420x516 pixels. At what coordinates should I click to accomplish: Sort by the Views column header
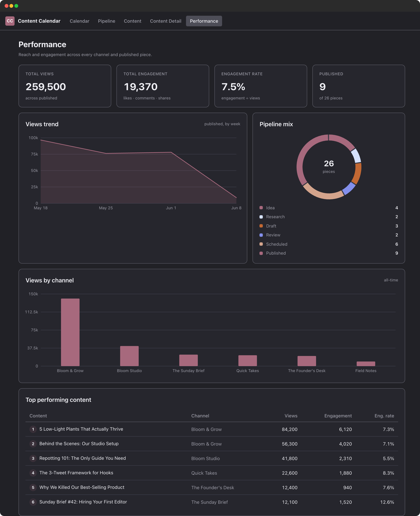(x=291, y=416)
